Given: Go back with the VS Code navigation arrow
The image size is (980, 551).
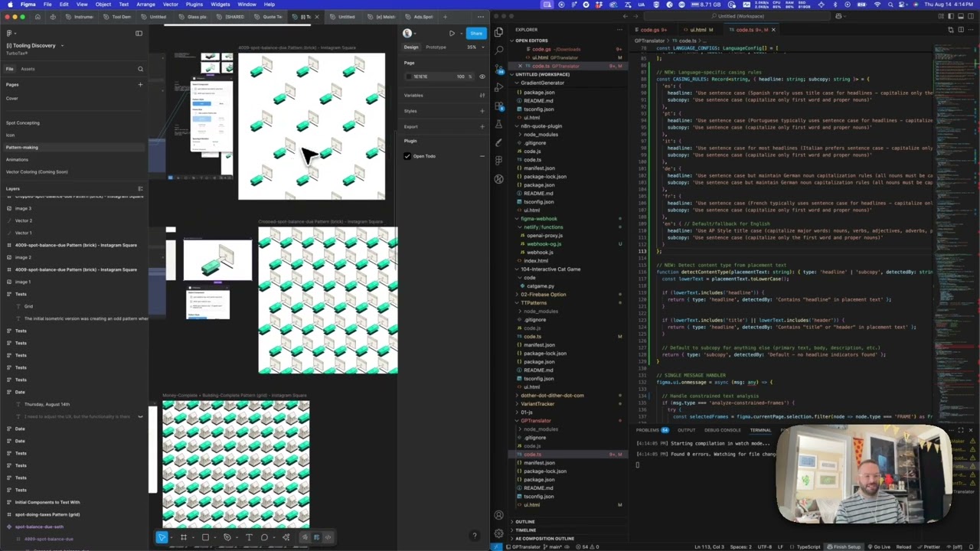Looking at the screenshot, I should tap(626, 16).
